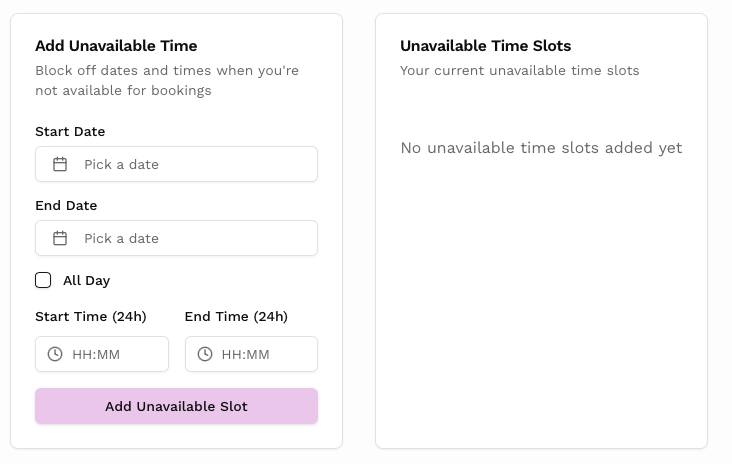Click the Unavailable Time Slots heading
732x464 pixels.
[485, 46]
